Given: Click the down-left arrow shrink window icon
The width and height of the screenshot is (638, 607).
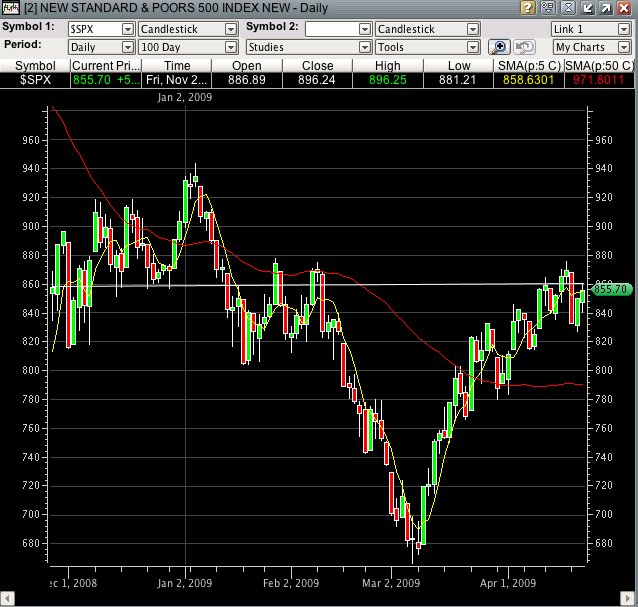Looking at the screenshot, I should 588,9.
